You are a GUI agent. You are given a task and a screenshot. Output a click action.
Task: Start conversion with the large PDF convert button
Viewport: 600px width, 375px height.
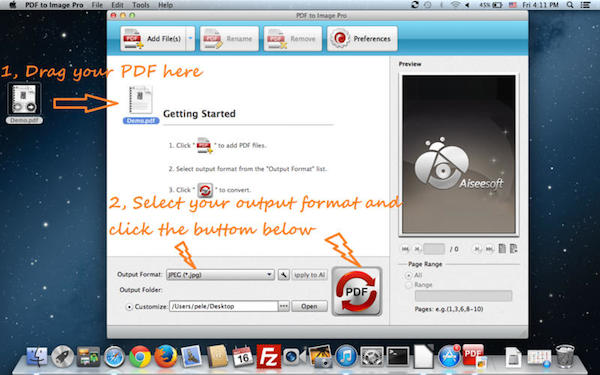(357, 292)
